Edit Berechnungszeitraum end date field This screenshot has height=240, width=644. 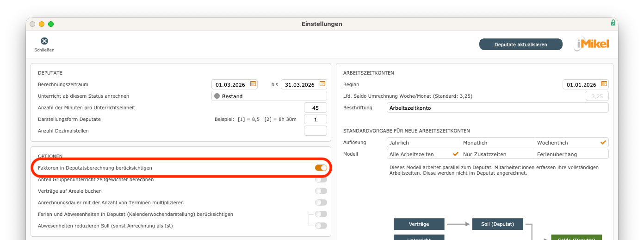[304, 84]
